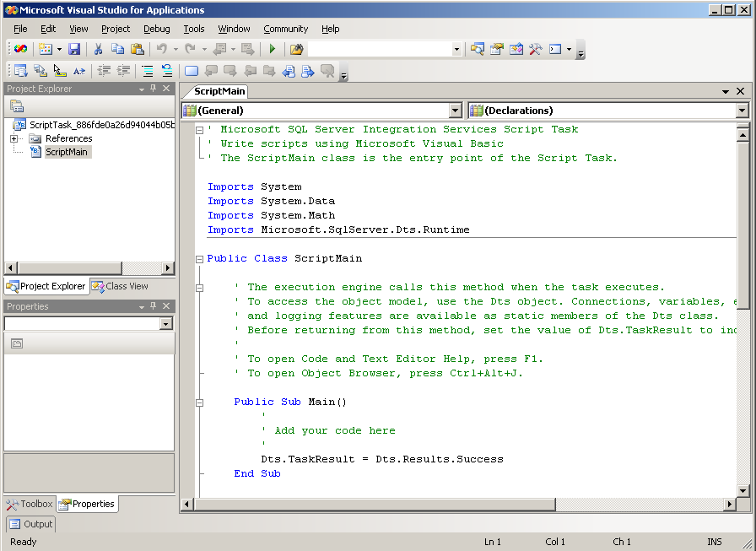Select ScriptMain in Project Explorer tree

pos(67,153)
